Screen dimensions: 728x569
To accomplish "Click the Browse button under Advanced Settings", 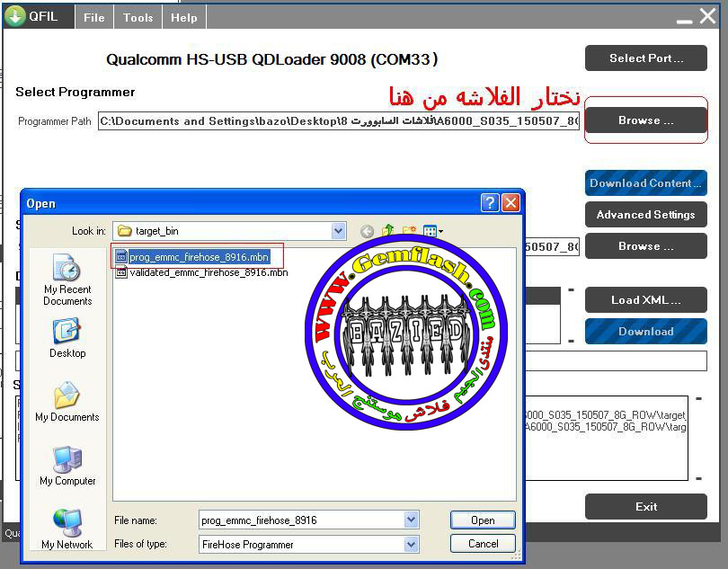I will pos(646,245).
